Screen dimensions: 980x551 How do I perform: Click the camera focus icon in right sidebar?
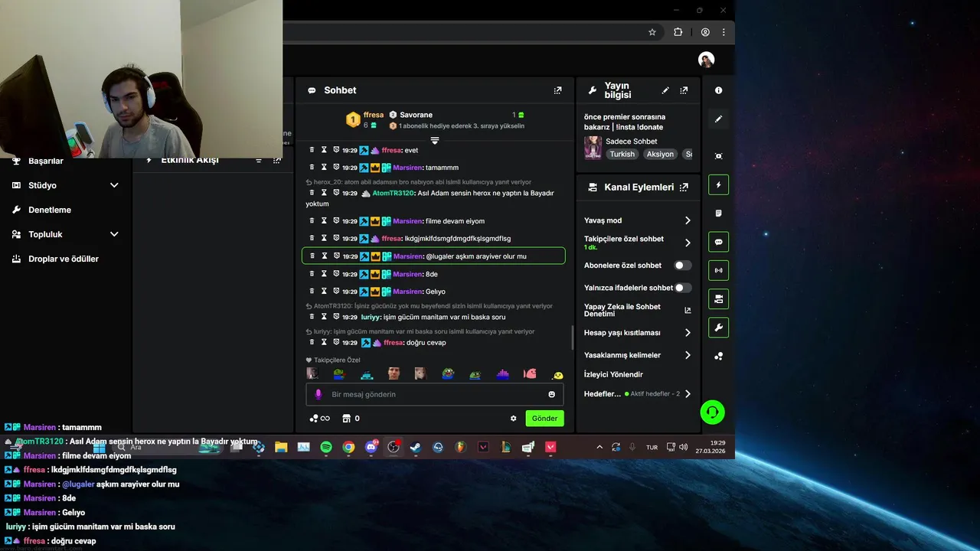click(718, 156)
